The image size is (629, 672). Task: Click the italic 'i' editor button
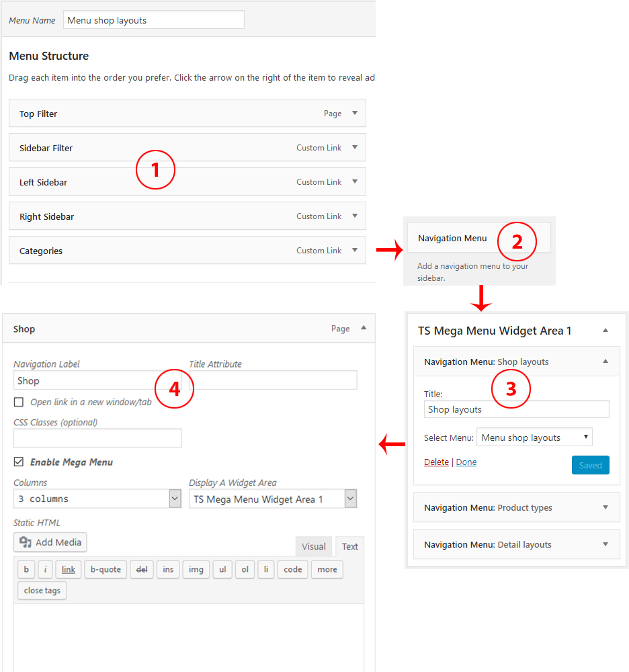point(45,569)
